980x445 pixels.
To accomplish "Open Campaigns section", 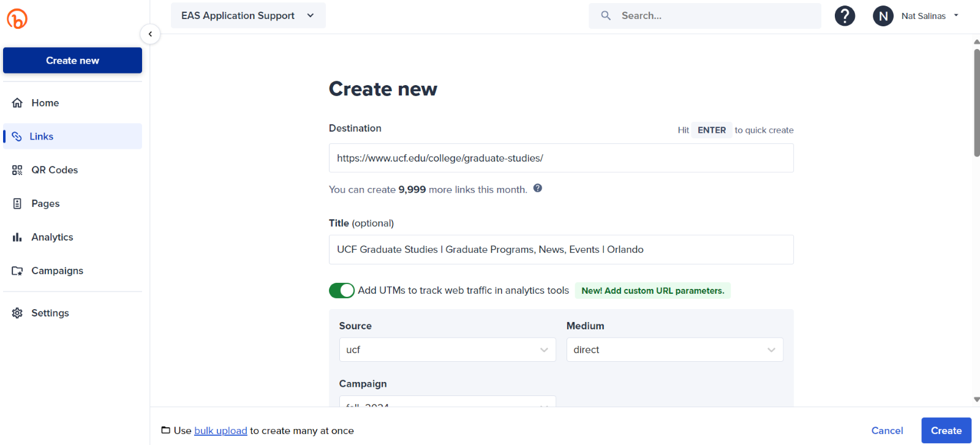I will (x=72, y=271).
